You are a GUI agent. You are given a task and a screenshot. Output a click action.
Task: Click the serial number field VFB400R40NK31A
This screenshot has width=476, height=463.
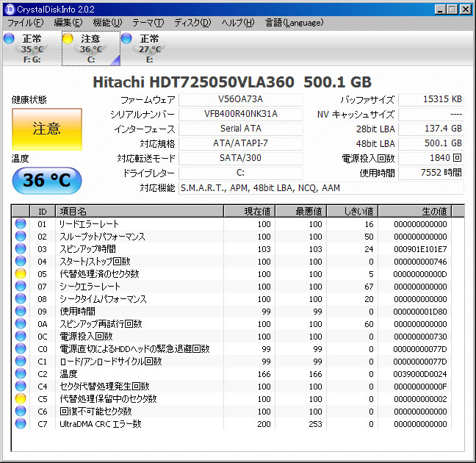[240, 114]
